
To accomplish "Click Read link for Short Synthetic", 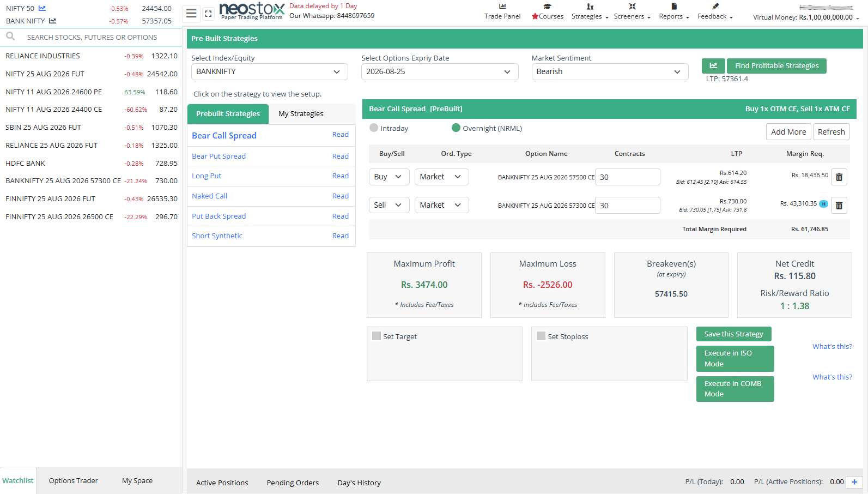I will tap(340, 236).
